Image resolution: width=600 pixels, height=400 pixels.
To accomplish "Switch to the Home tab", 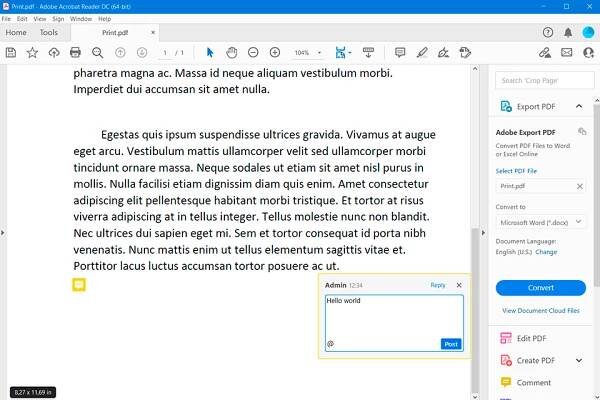I will pos(16,33).
